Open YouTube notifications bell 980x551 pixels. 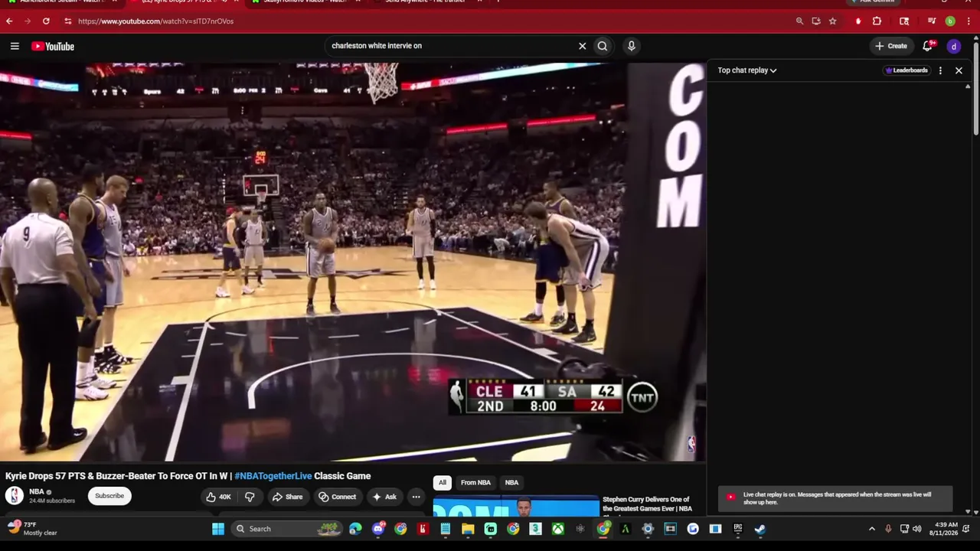[x=928, y=46]
